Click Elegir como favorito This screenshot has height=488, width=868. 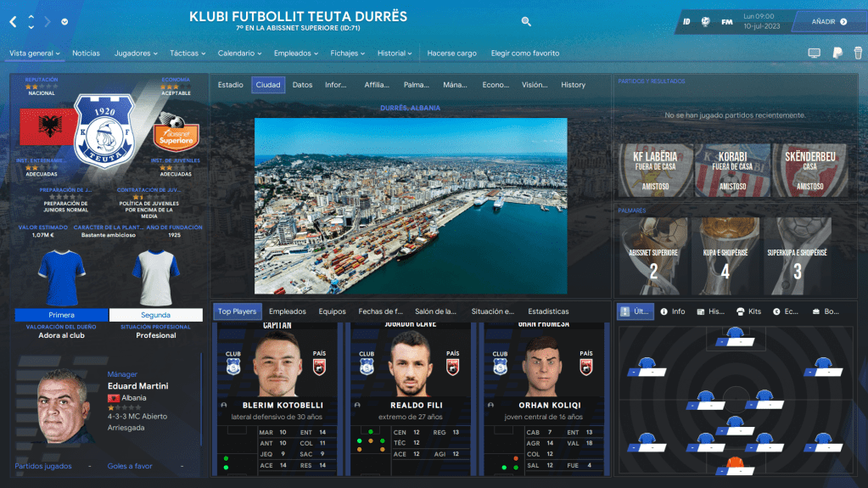[524, 53]
